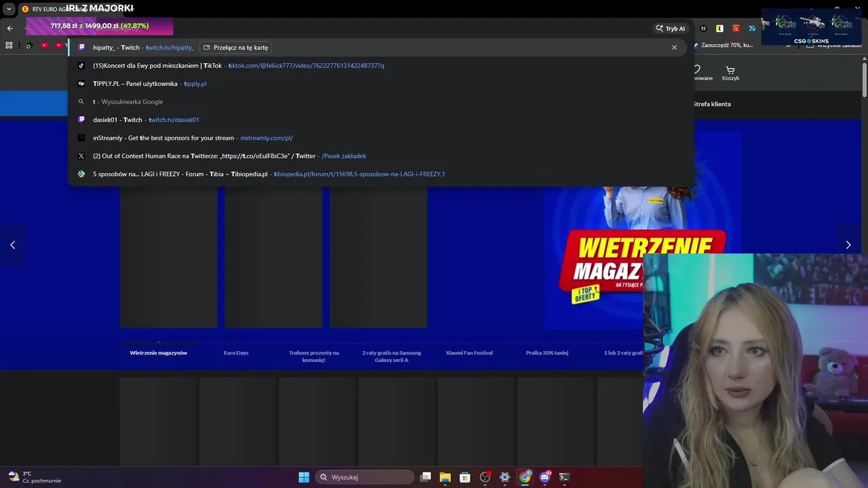The width and height of the screenshot is (868, 488).
Task: Select '2 raty gratis na Samsung Galaxy' tab
Action: (x=392, y=357)
